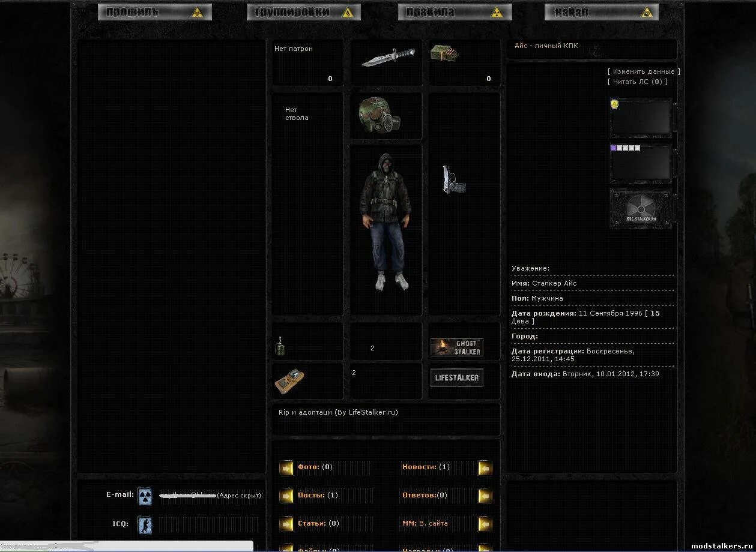Click the ММ: В. сайта entry
Image resolution: width=756 pixels, height=552 pixels.
(425, 523)
